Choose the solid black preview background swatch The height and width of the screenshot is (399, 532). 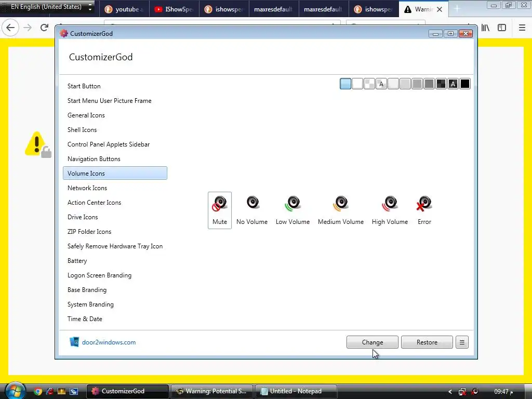point(465,84)
